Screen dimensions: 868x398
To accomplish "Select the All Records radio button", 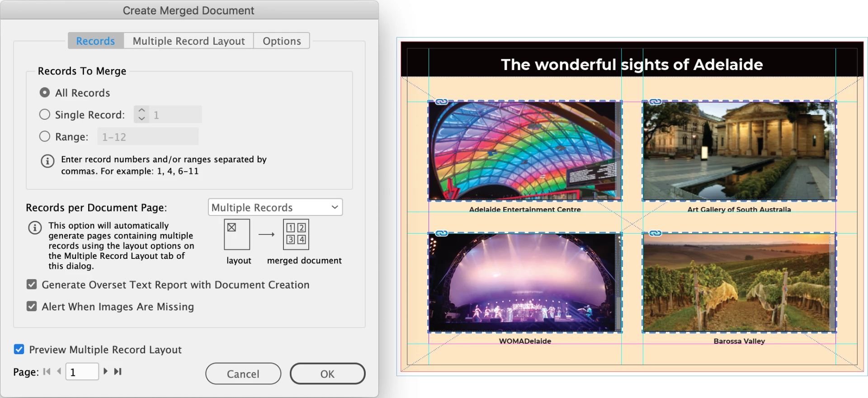I will click(45, 93).
